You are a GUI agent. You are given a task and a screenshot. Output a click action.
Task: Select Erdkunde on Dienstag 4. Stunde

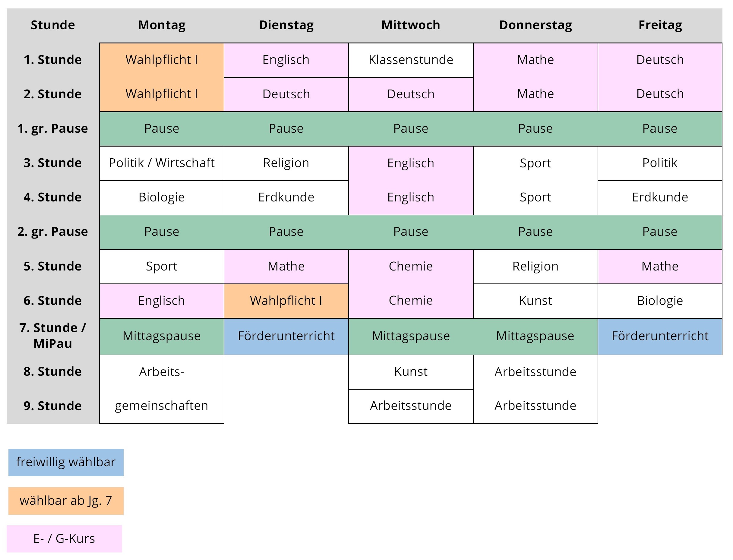tap(286, 198)
